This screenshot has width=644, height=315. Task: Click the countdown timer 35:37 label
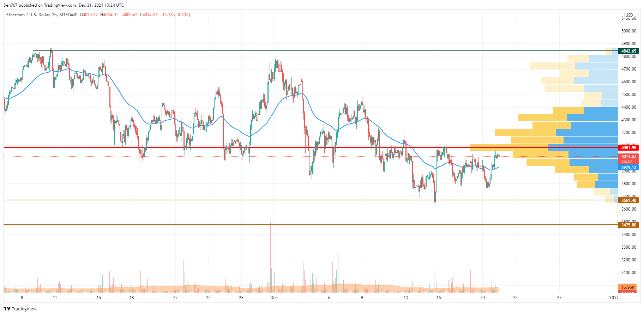pyautogui.click(x=627, y=162)
